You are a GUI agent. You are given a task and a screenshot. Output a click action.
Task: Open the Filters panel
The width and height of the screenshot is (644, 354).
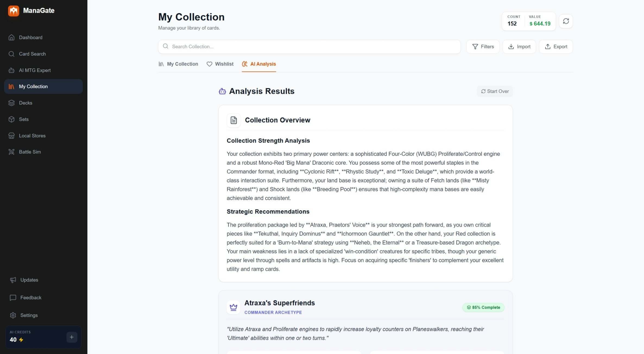click(x=483, y=46)
